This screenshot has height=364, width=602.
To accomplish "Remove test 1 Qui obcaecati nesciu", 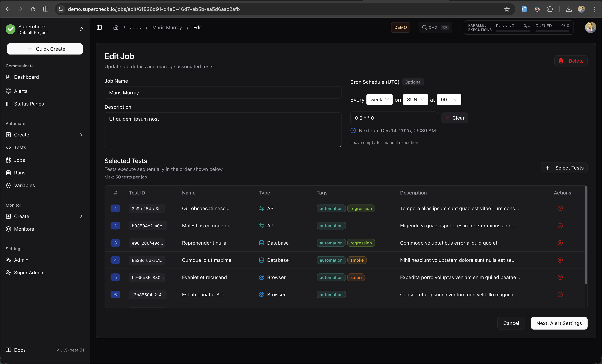I will pos(560,208).
